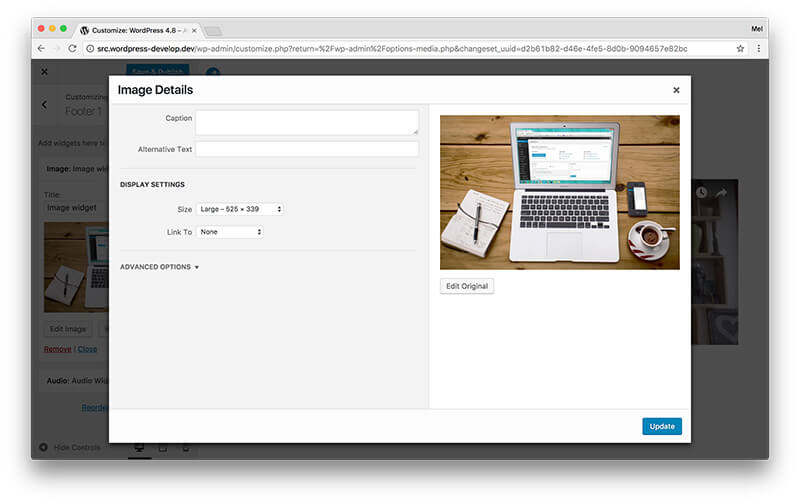The image size is (800, 504).
Task: Select tablet preview device icon
Action: pos(163,448)
